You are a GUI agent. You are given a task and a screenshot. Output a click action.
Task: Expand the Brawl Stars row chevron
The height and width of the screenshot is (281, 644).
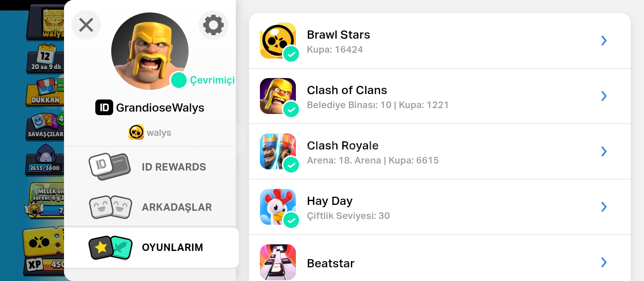click(x=604, y=41)
